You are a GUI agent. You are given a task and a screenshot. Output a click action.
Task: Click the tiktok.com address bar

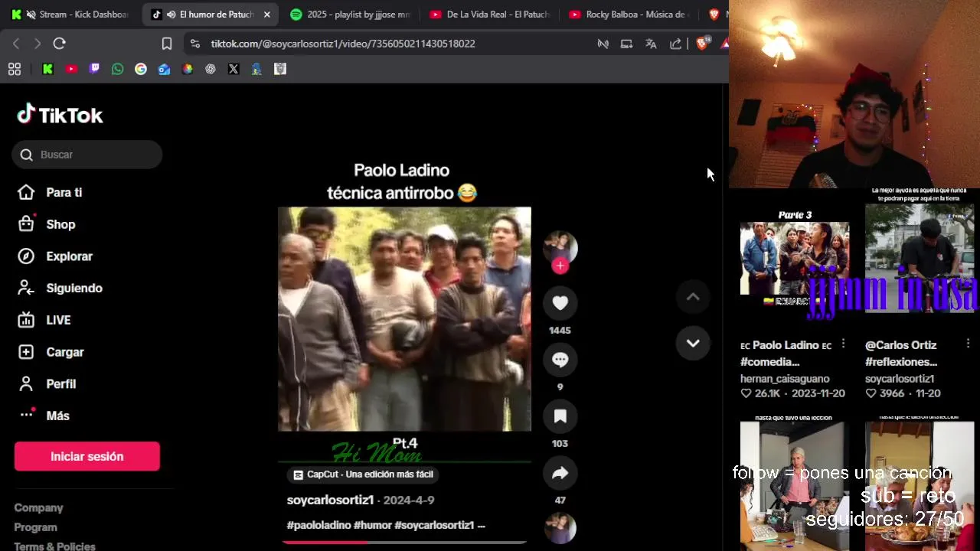(x=343, y=44)
